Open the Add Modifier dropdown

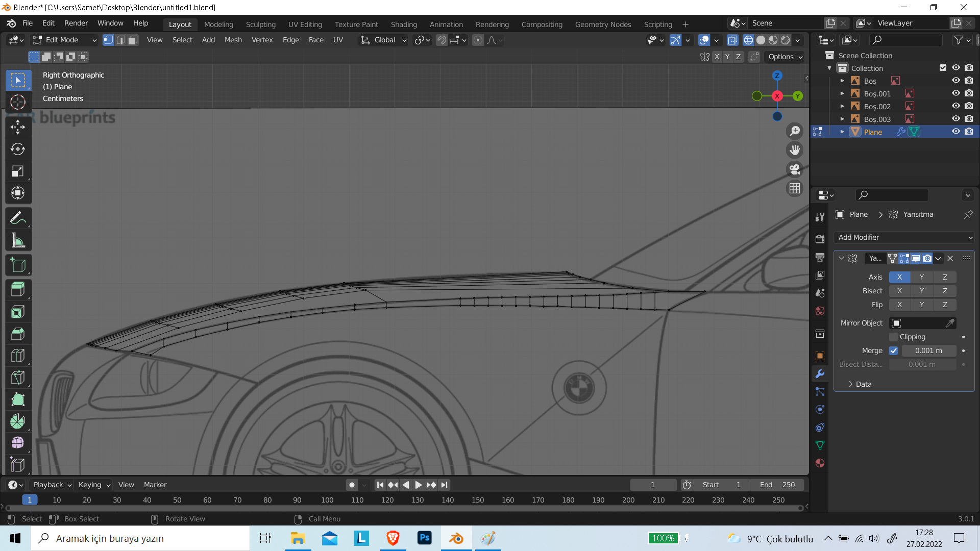904,237
